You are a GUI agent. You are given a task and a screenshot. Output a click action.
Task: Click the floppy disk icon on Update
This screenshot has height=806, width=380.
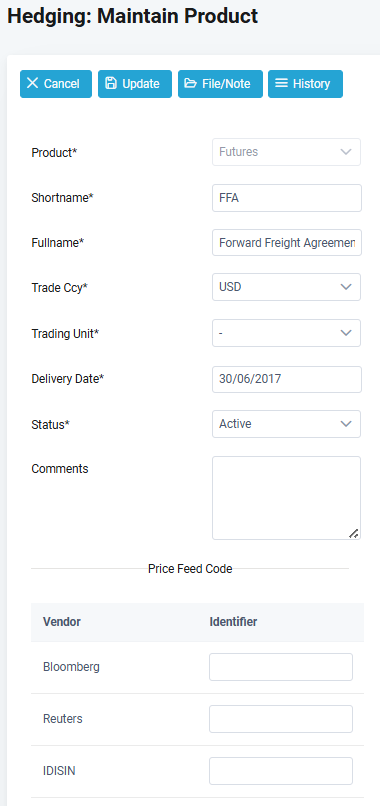coord(111,83)
